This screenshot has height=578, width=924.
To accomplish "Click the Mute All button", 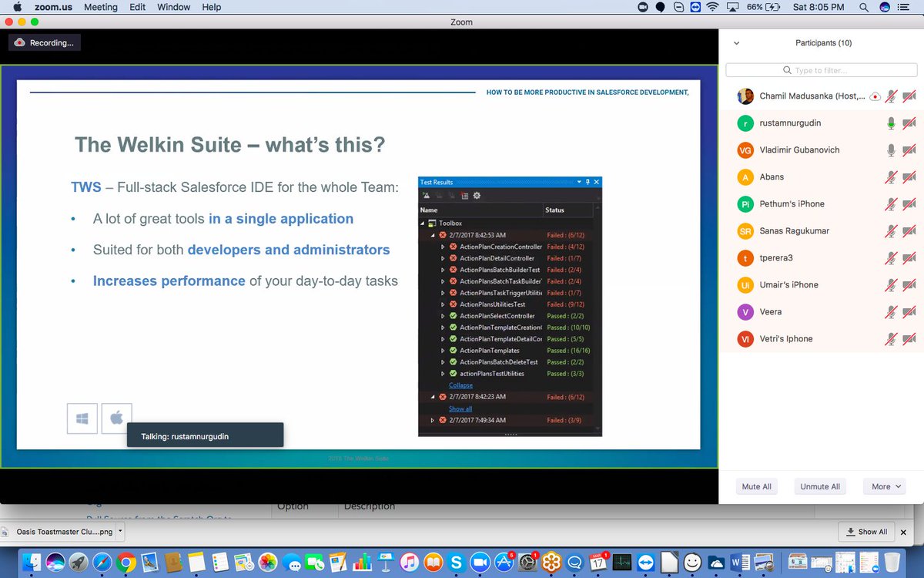I will click(x=757, y=486).
